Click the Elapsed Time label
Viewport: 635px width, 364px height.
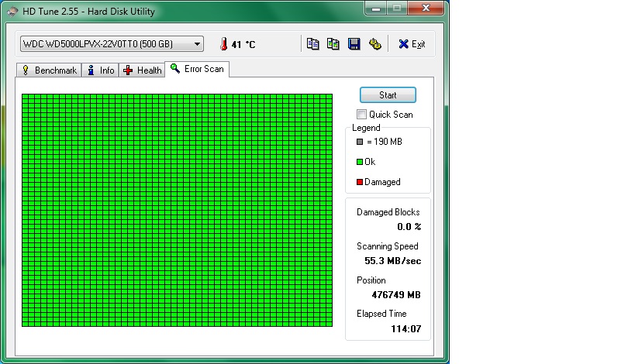pos(381,314)
